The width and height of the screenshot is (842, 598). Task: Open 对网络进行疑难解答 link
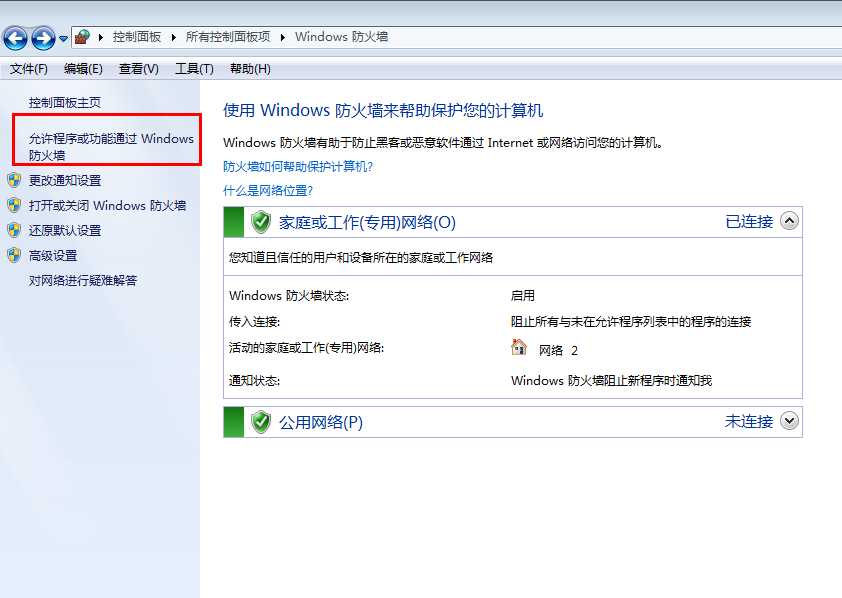[83, 280]
